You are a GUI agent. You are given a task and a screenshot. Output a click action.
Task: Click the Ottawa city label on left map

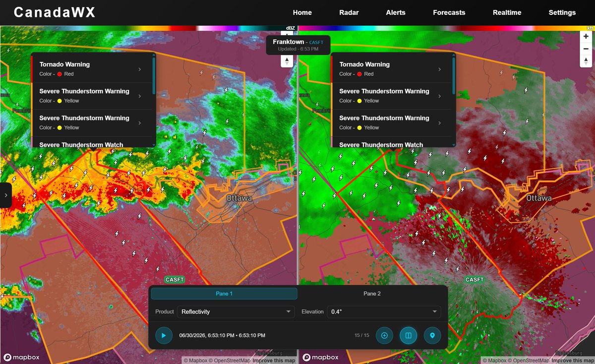click(239, 198)
